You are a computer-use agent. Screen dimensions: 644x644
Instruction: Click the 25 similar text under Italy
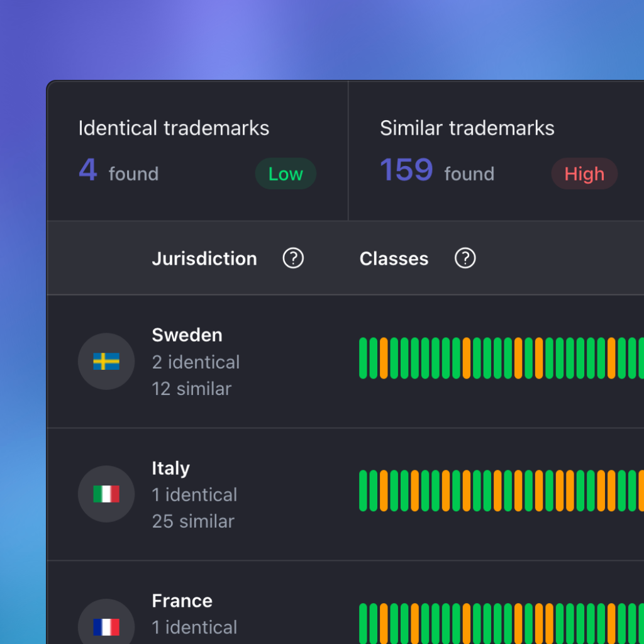pyautogui.click(x=193, y=521)
